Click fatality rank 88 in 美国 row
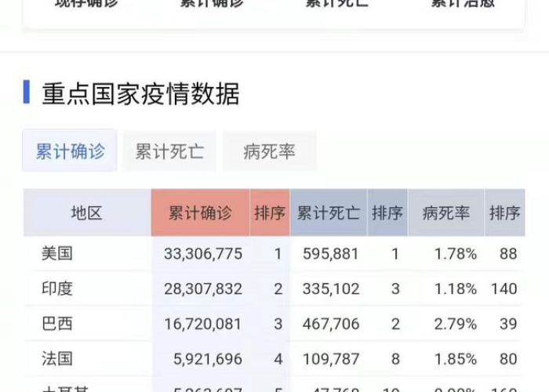 click(x=508, y=254)
